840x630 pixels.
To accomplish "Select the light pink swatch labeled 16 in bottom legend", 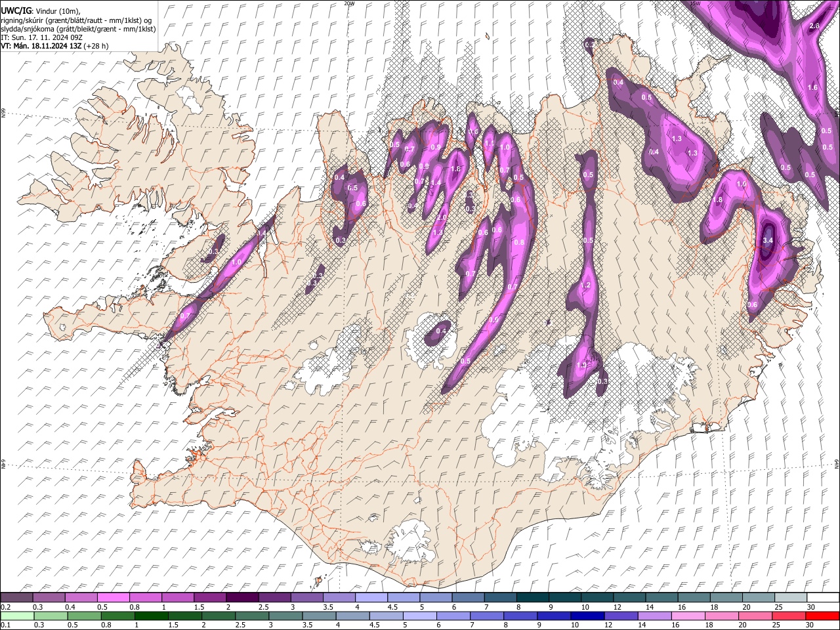I will [x=689, y=616].
